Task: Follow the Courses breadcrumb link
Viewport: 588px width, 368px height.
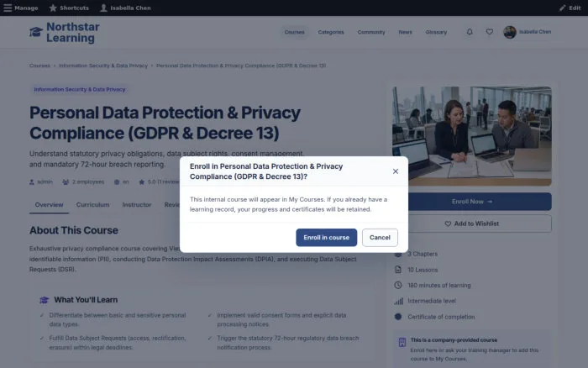Action: 39,66
